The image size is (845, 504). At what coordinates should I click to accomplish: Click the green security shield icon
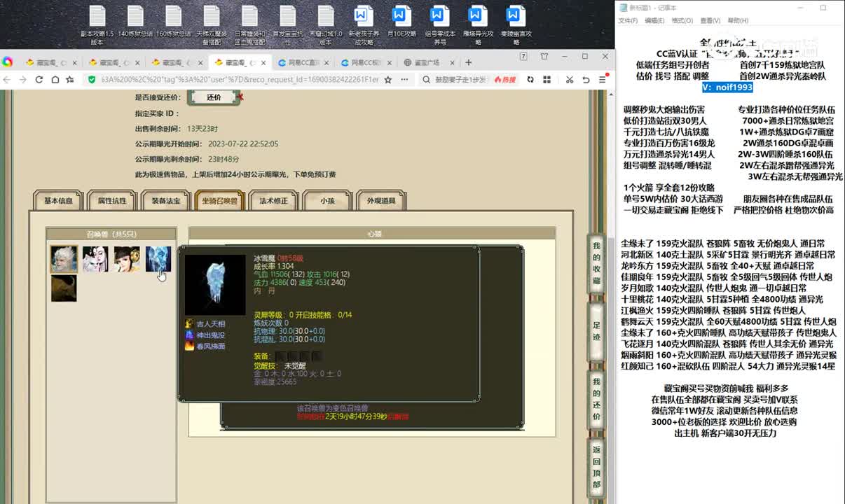pyautogui.click(x=92, y=80)
